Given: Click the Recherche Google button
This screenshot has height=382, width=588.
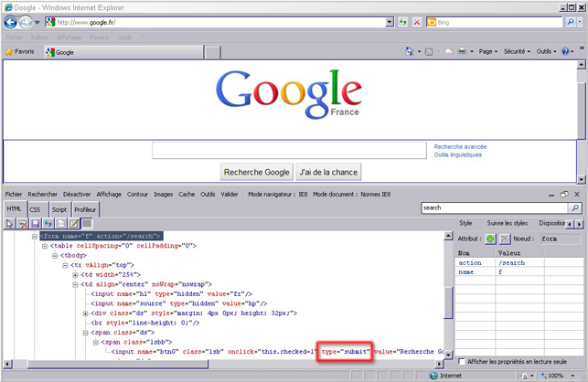Looking at the screenshot, I should point(256,172).
